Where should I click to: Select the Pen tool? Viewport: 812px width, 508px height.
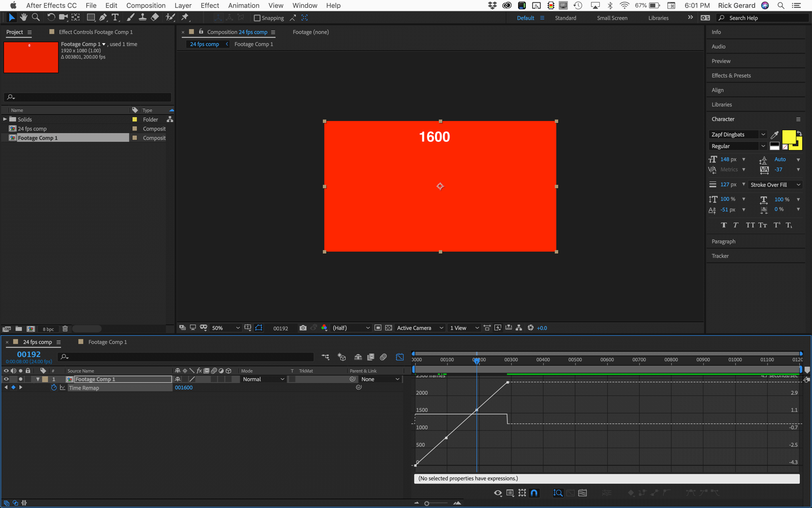[103, 17]
